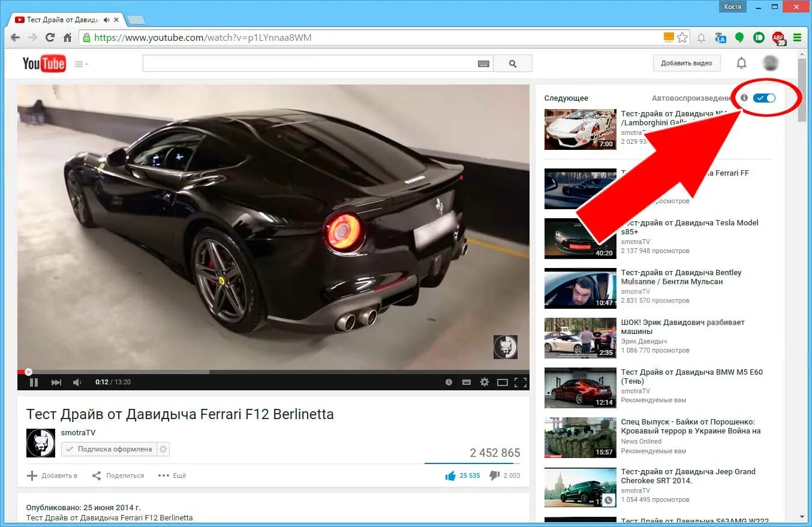Open the Bentley Mulsanne video thumbnail
Screen dimensions: 812x527
pos(580,288)
